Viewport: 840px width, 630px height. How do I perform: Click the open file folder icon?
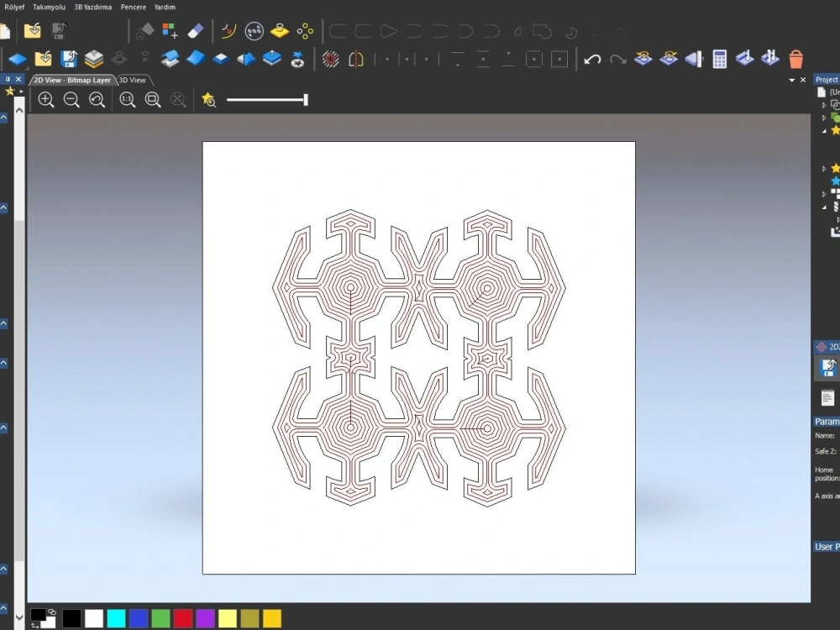point(33,30)
